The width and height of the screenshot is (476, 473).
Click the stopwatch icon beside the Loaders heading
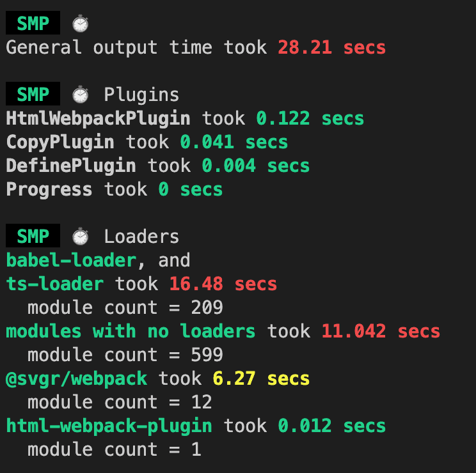pos(80,236)
